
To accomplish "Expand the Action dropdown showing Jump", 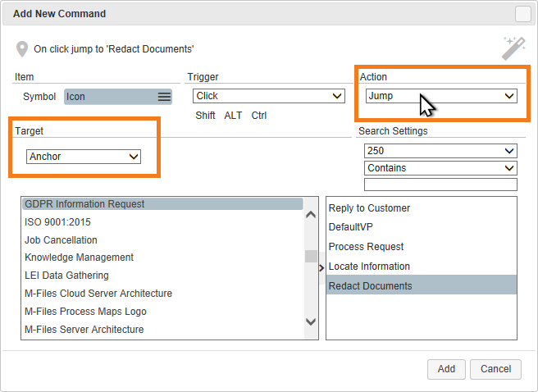I will coord(441,96).
